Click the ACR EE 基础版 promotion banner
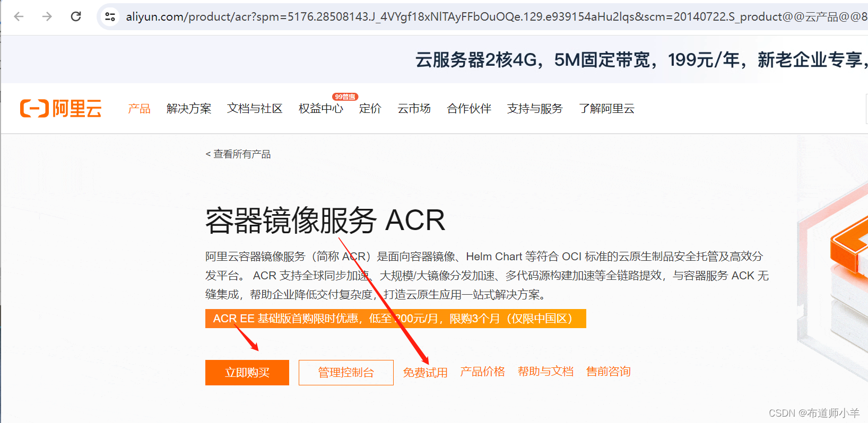The image size is (868, 423). (x=396, y=319)
